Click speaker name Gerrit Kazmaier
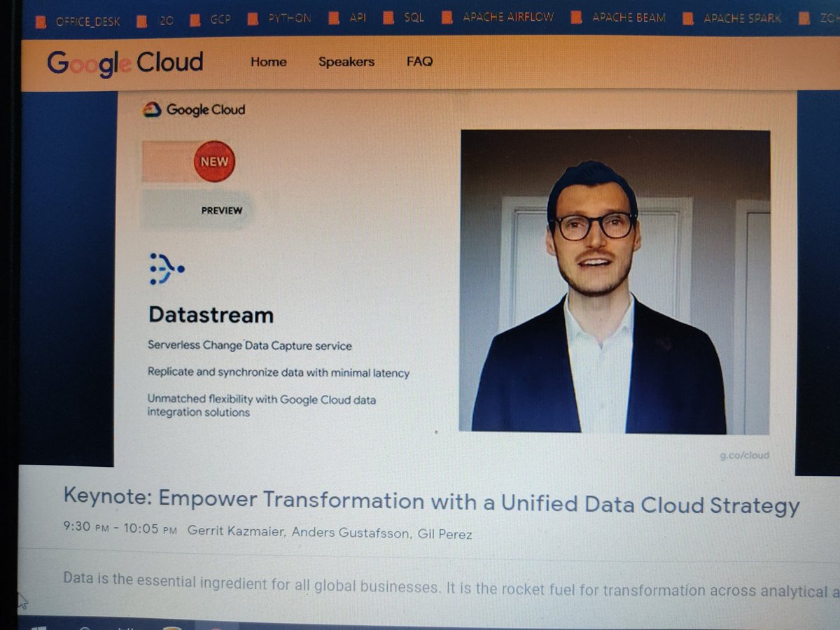This screenshot has height=630, width=840. pyautogui.click(x=235, y=531)
